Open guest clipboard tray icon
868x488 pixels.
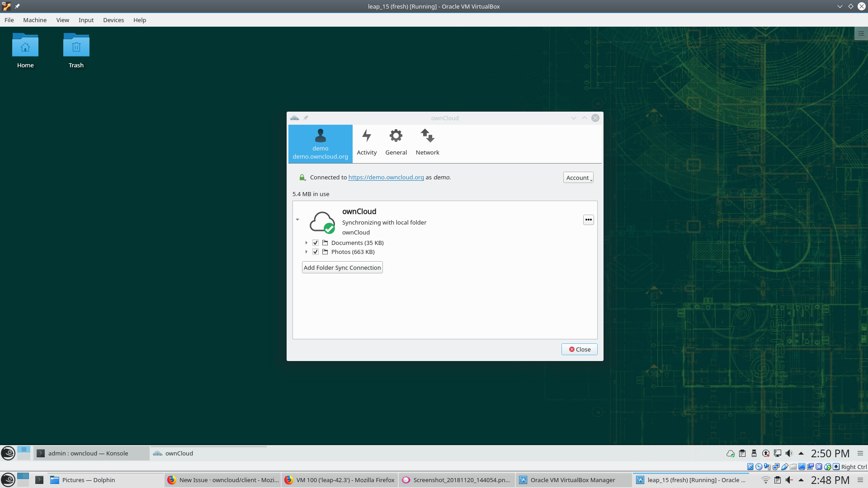tap(742, 453)
